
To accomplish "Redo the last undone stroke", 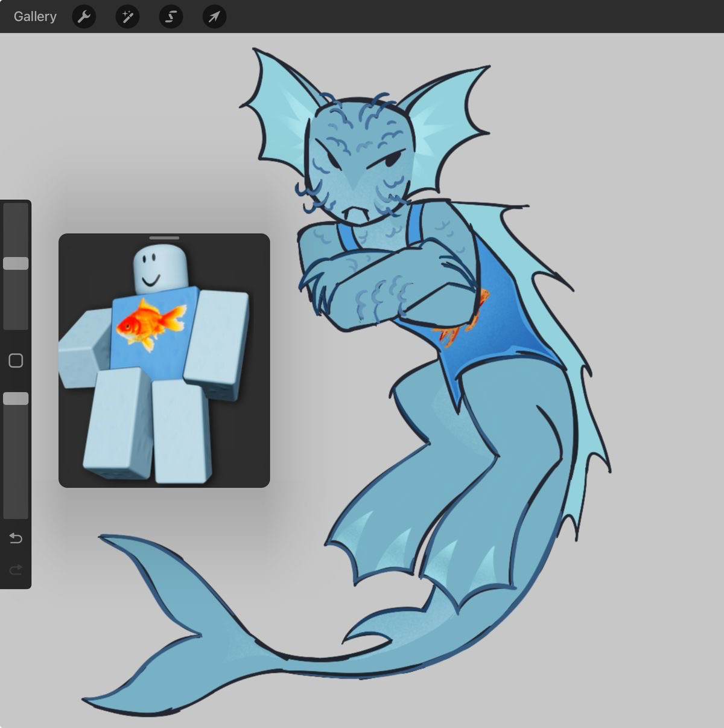I will click(x=16, y=569).
